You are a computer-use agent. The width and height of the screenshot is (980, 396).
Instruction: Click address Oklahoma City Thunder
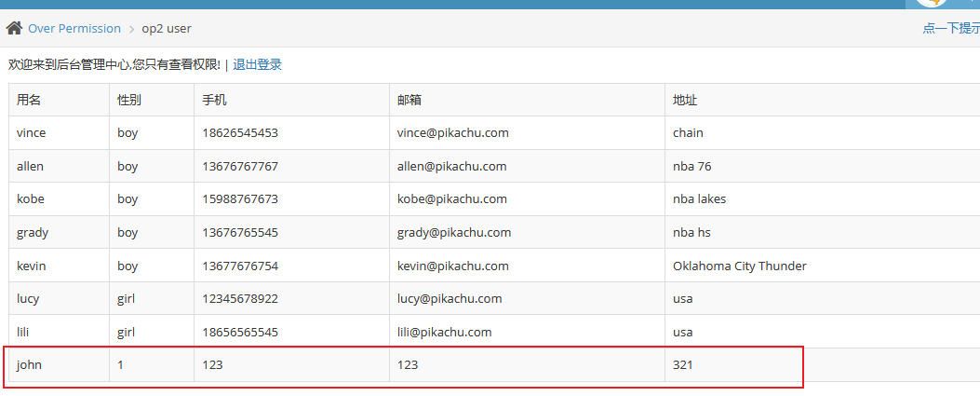pyautogui.click(x=740, y=266)
